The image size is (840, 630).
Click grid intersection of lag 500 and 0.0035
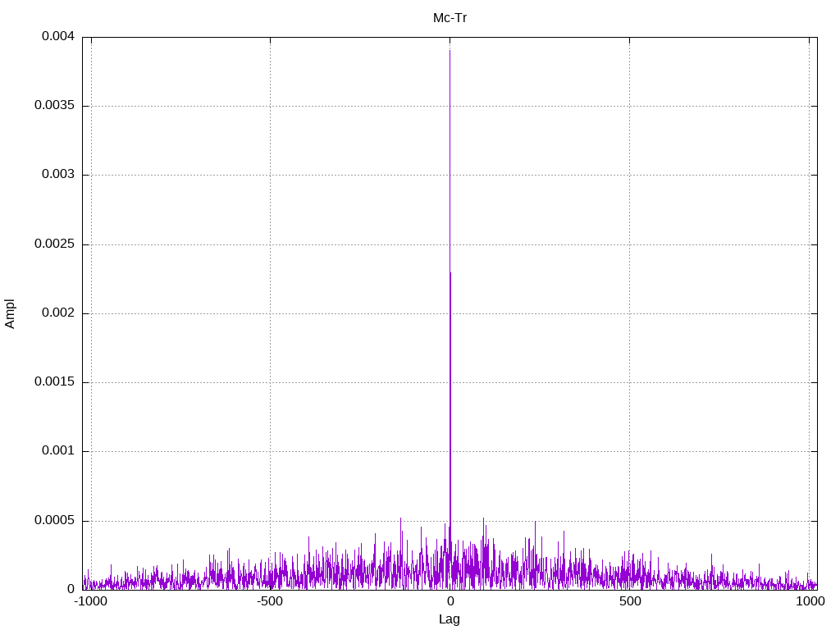pyautogui.click(x=629, y=106)
